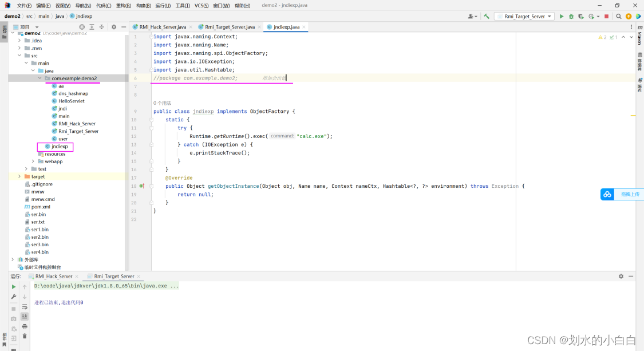Click override gutter marker on line 18
644x351 pixels.
(x=142, y=186)
